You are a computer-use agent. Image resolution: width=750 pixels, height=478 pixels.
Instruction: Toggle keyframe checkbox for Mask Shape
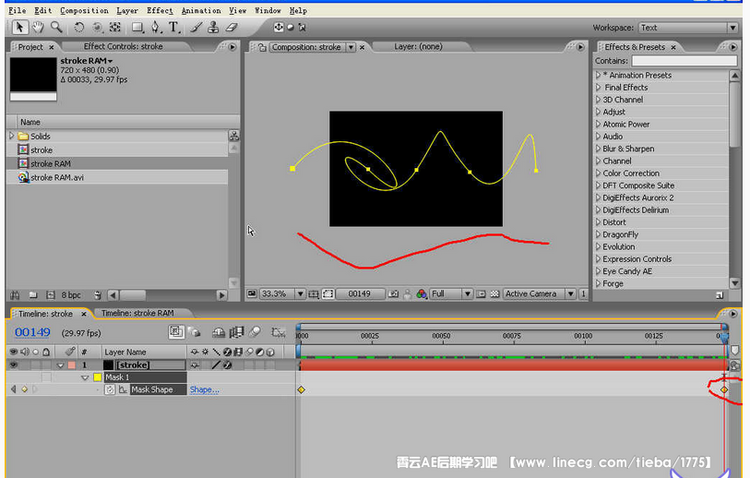24,389
